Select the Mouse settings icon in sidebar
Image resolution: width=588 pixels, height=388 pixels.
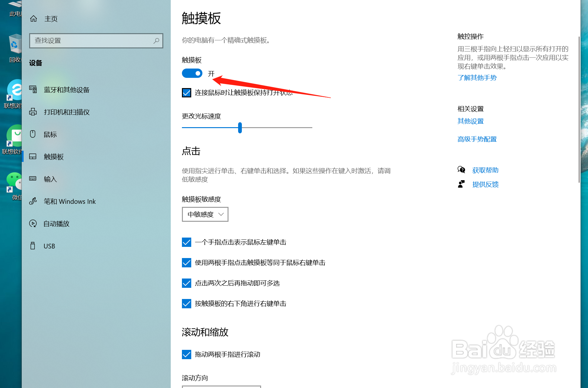33,134
